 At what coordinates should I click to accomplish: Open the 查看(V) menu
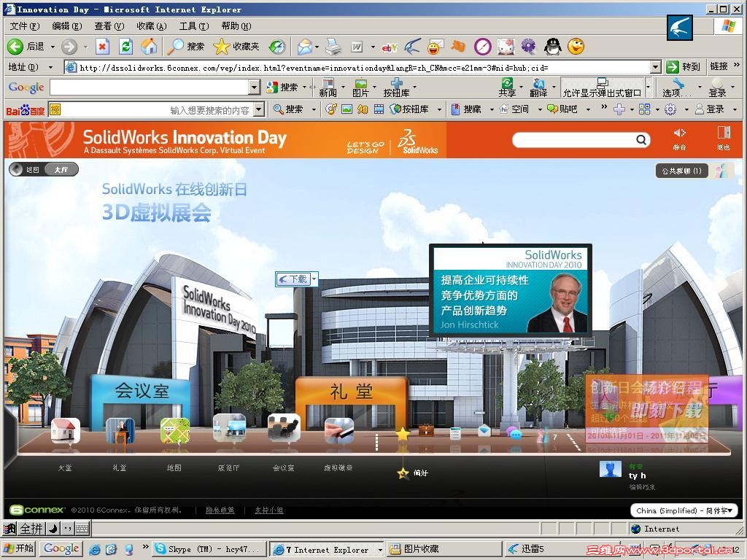click(109, 26)
